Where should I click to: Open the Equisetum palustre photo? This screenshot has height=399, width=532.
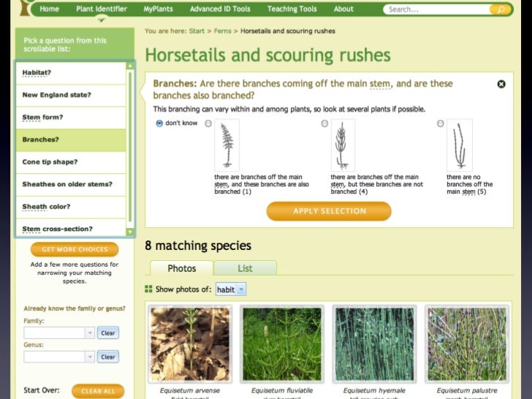[x=467, y=344]
